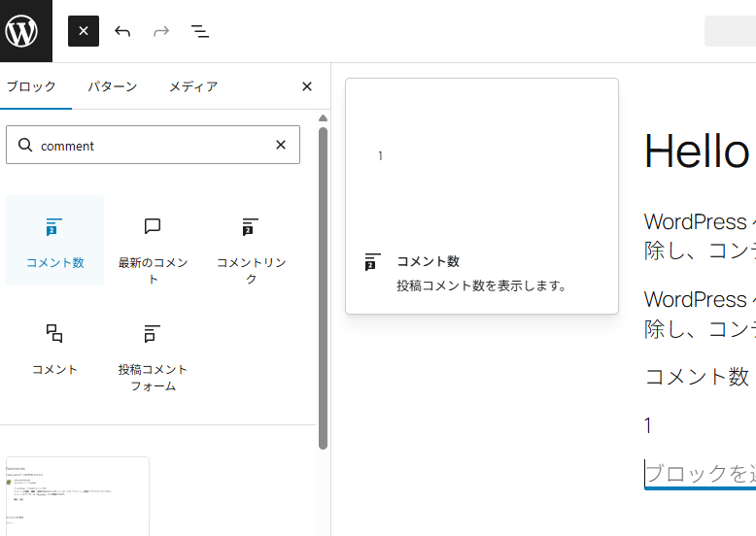The height and width of the screenshot is (536, 756).
Task: Select the Comments pattern preview thumbnail
Action: coord(78,495)
